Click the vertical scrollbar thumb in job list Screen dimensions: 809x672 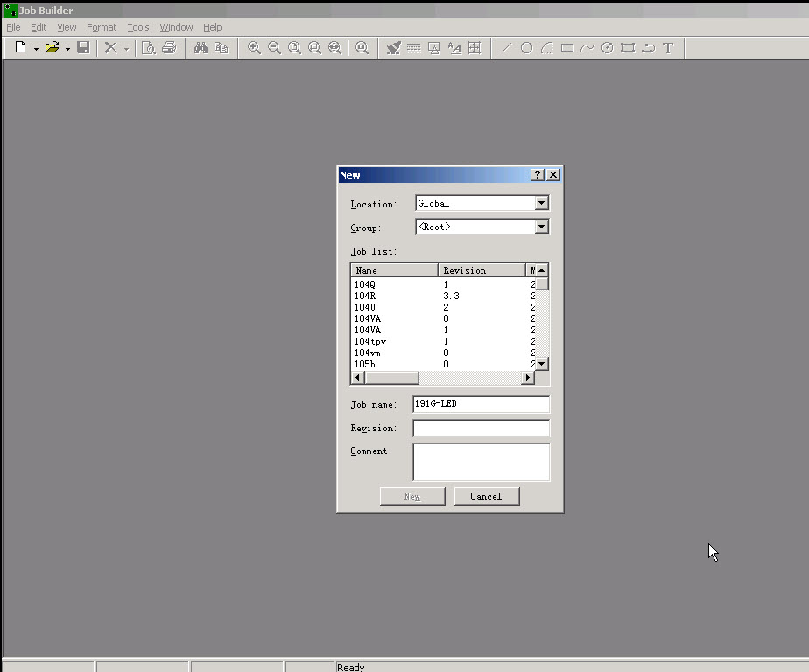pyautogui.click(x=541, y=284)
